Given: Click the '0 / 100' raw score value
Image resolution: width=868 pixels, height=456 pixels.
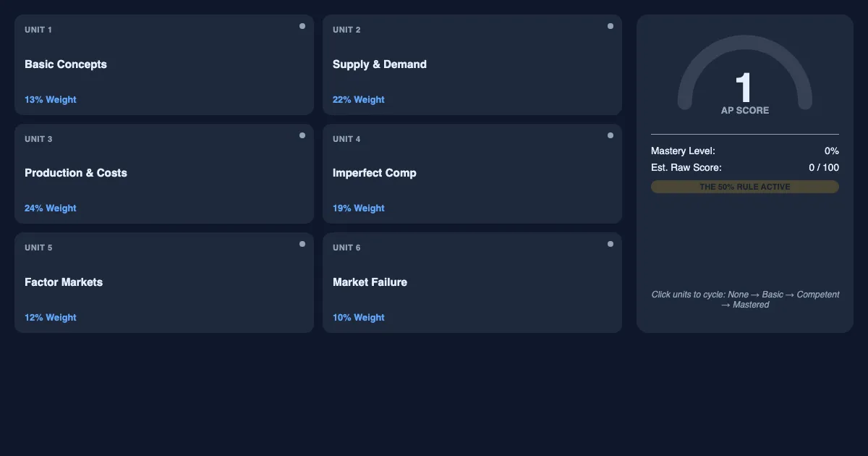Looking at the screenshot, I should tap(824, 168).
